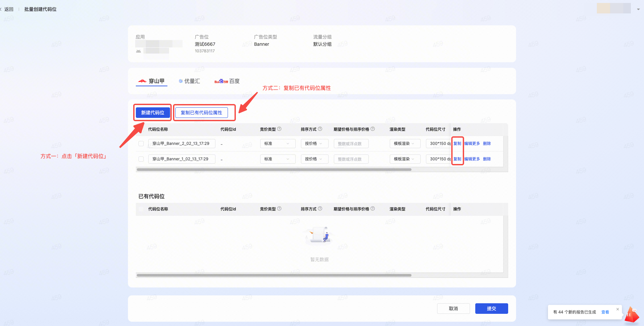Viewport: 644px width, 326px height.
Task: Click 竞价类型 help icon in 已有代码位 table
Action: [279, 209]
